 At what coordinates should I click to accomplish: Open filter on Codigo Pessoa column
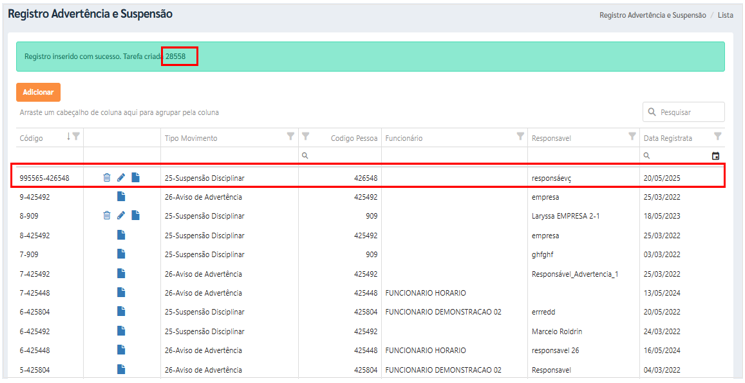[306, 137]
